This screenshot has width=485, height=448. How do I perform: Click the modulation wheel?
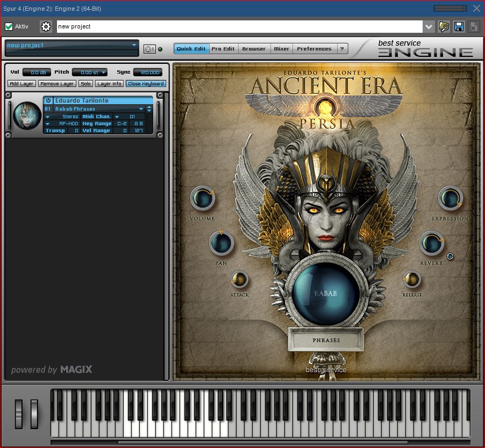(34, 414)
